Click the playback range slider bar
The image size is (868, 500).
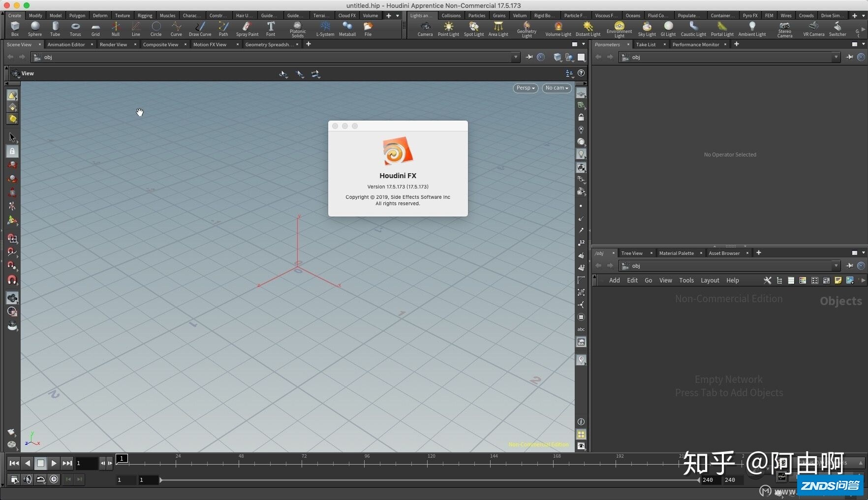tap(429, 480)
